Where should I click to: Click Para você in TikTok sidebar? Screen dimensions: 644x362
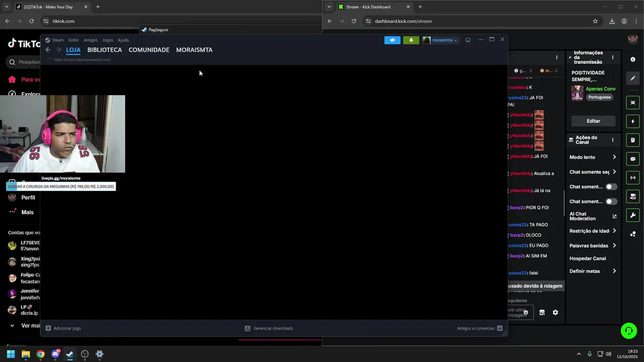point(24,79)
